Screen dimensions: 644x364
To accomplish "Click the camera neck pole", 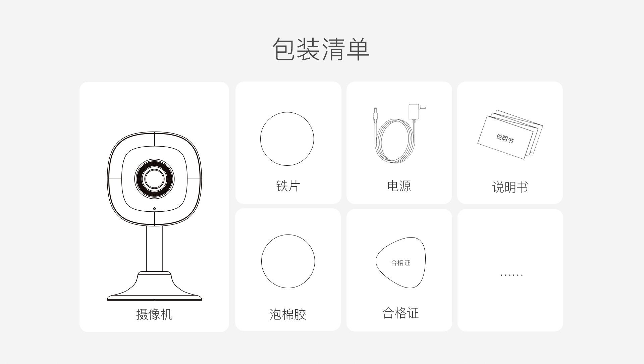I will (x=154, y=249).
